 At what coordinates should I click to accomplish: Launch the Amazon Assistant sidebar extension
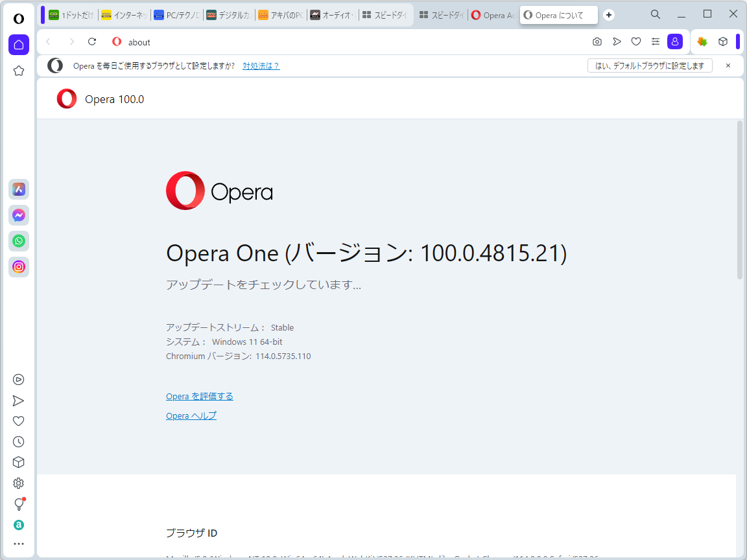click(18, 524)
